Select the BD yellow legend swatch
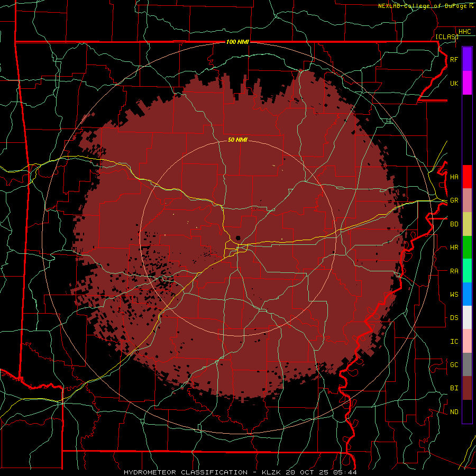The image size is (476, 476). tap(467, 224)
